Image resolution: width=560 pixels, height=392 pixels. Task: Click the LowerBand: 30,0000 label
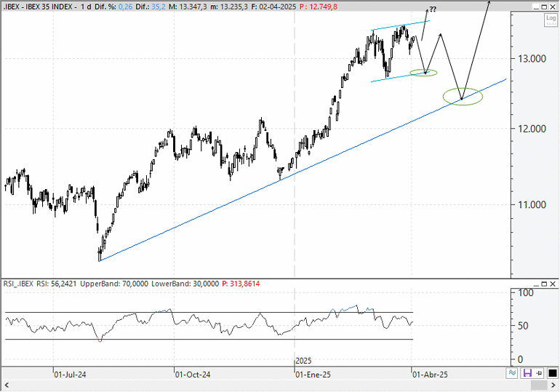pyautogui.click(x=185, y=284)
